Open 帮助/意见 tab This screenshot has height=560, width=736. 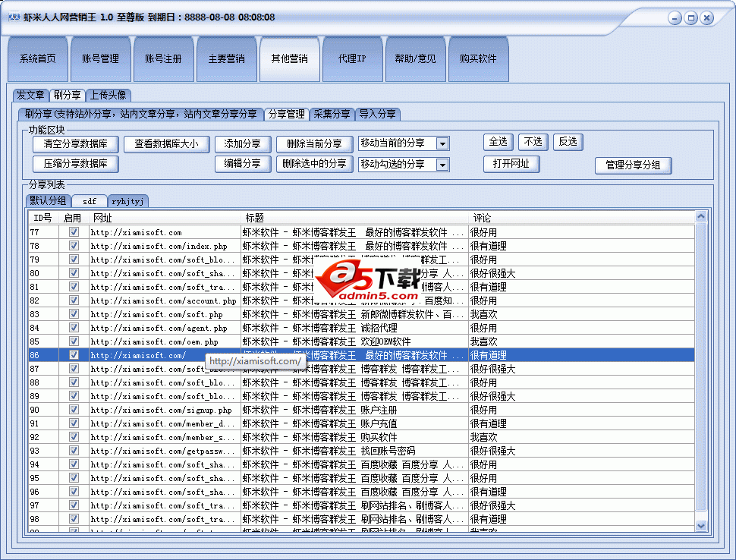click(415, 58)
